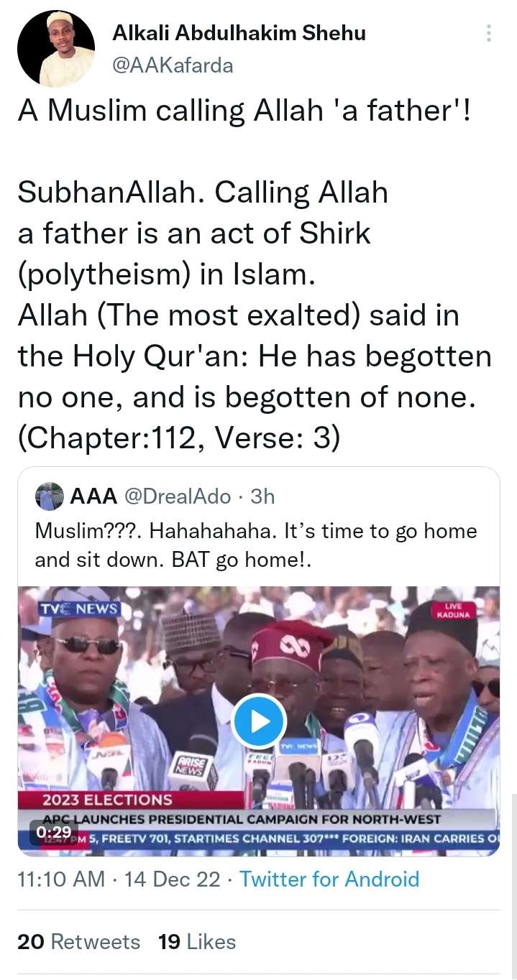Open the Twitter for Android link
The image size is (517, 980).
click(329, 879)
